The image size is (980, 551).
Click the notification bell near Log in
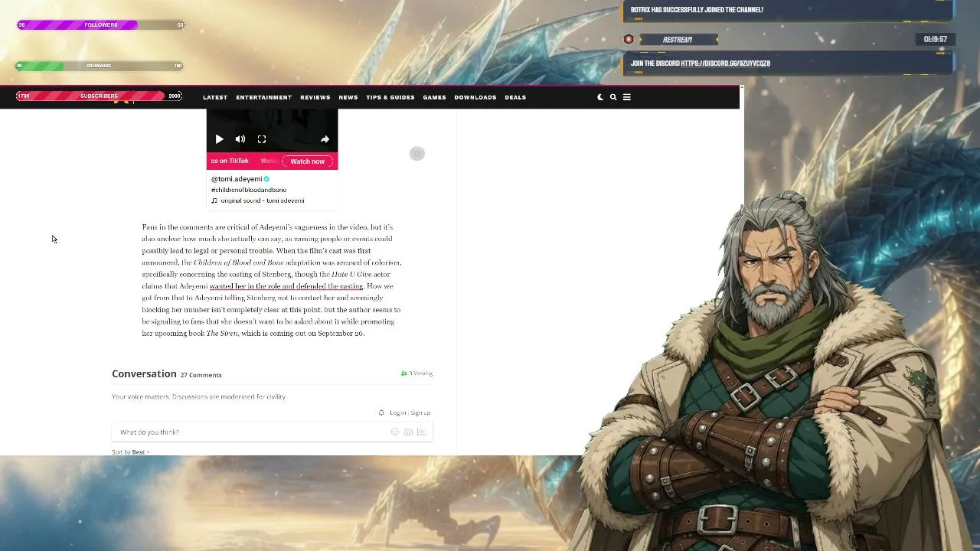(381, 412)
